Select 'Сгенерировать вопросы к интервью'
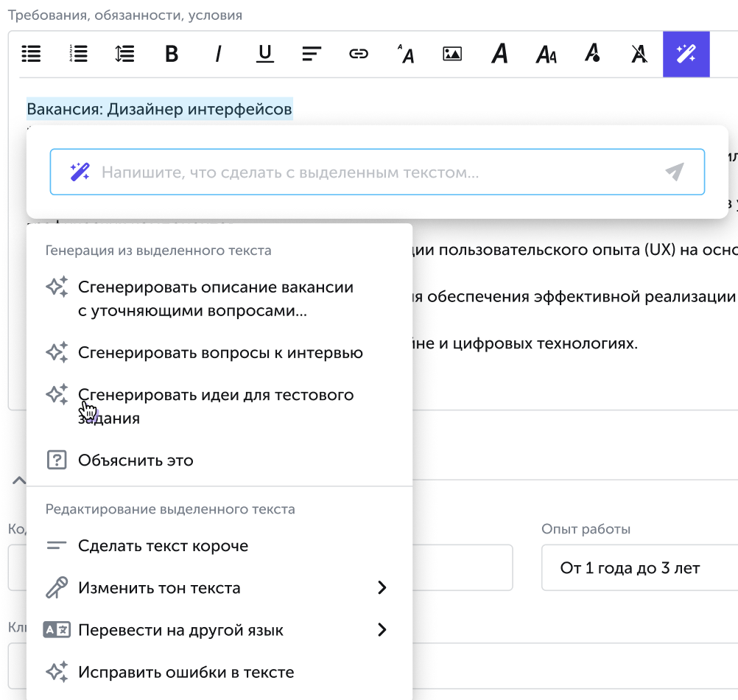The image size is (738, 700). pyautogui.click(x=220, y=353)
